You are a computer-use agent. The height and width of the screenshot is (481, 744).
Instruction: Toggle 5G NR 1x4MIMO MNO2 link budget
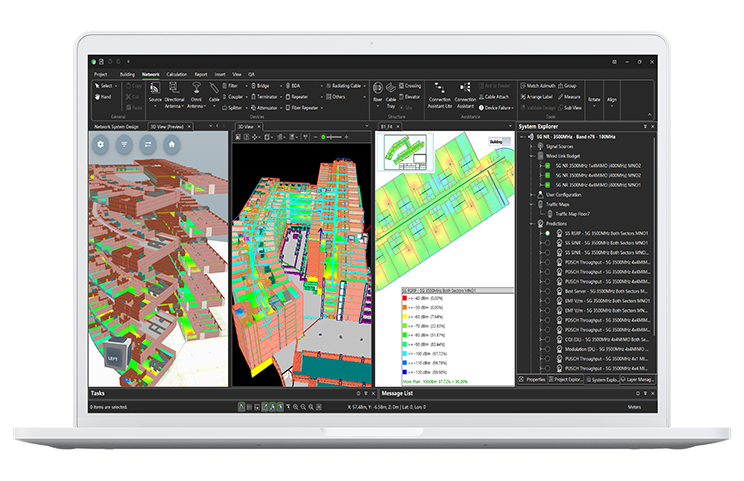click(548, 166)
